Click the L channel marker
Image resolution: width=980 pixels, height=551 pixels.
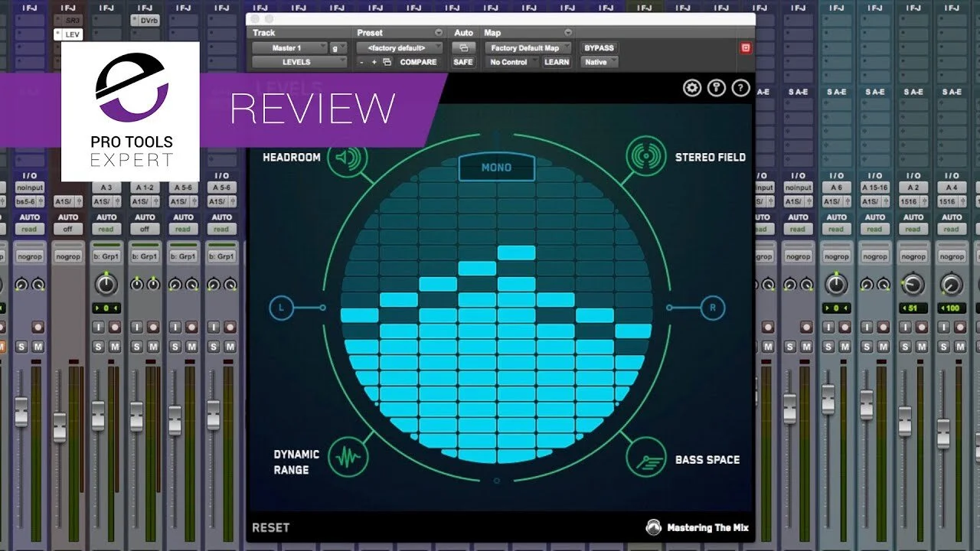(x=281, y=308)
